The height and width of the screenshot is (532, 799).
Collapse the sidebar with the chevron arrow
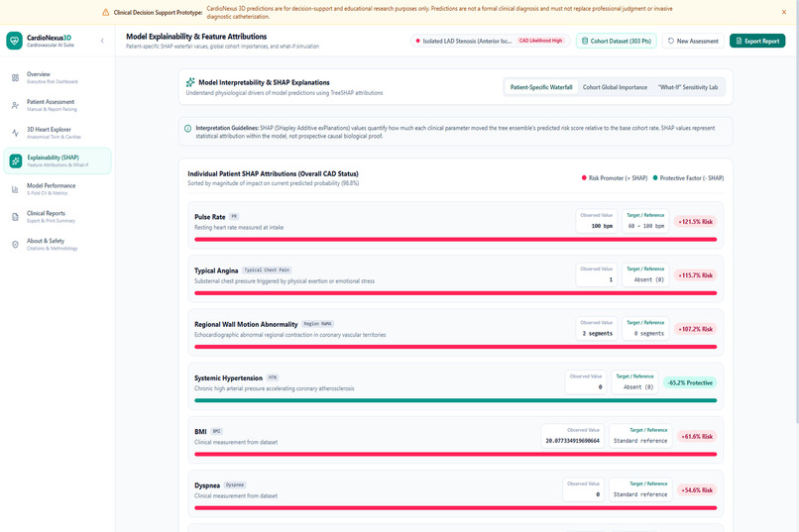click(x=102, y=41)
